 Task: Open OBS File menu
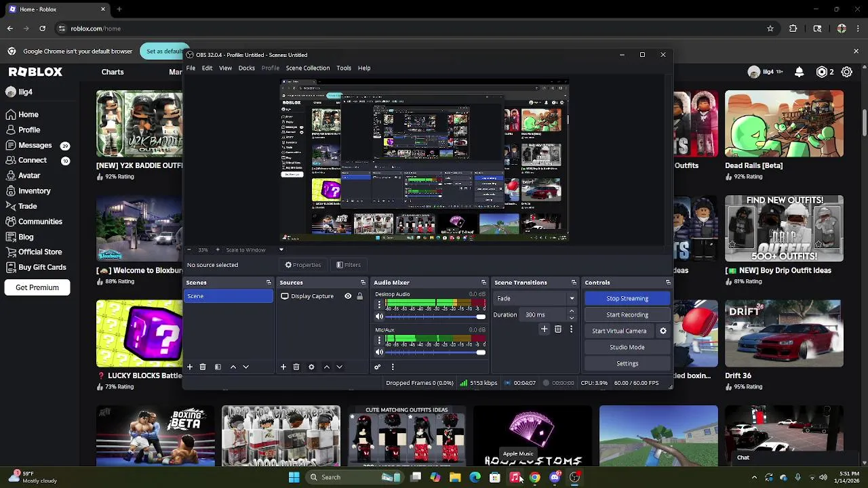[191, 68]
